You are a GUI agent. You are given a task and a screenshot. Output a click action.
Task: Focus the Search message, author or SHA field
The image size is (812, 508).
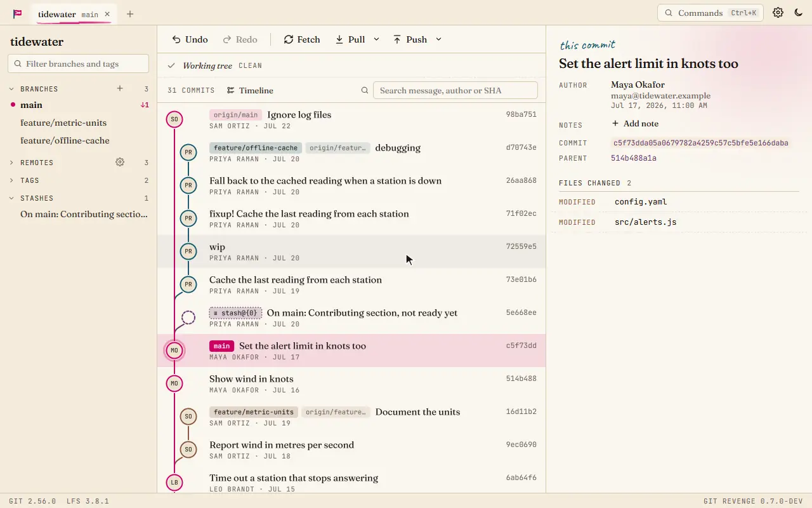coord(455,90)
